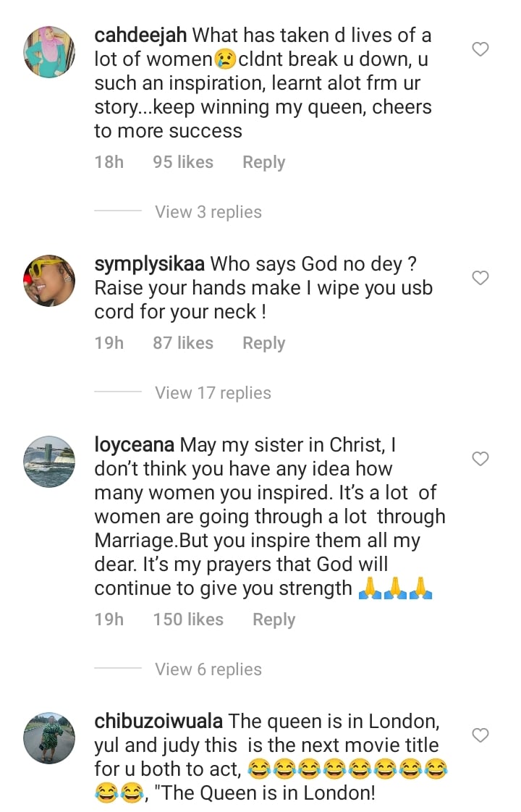
Task: Show View 6 replies under loyceana
Action: point(208,669)
